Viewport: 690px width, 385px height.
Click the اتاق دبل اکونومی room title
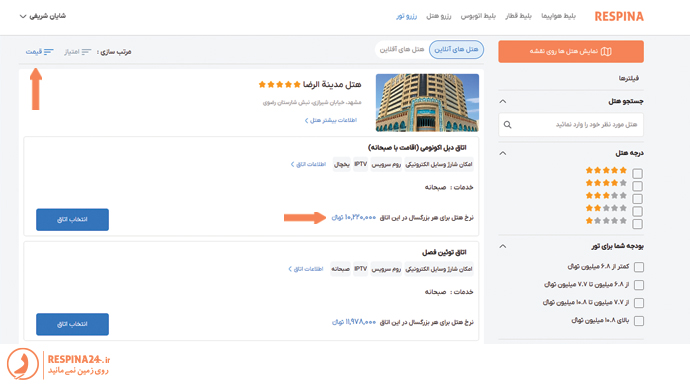pyautogui.click(x=417, y=147)
